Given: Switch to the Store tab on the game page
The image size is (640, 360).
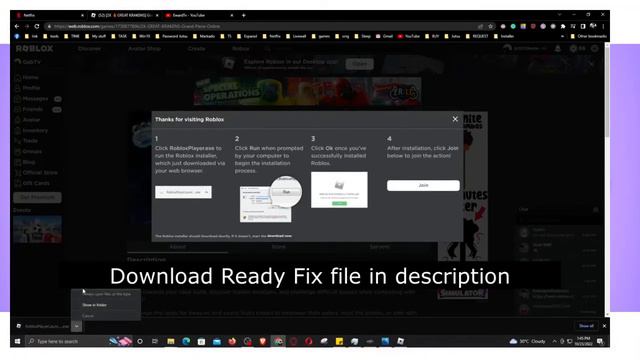Looking at the screenshot, I should 279,247.
